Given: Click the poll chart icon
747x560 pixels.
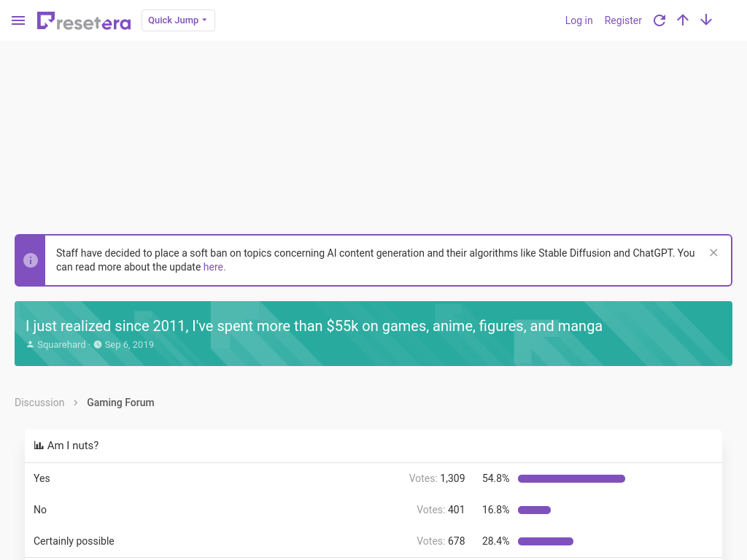Looking at the screenshot, I should tap(39, 446).
